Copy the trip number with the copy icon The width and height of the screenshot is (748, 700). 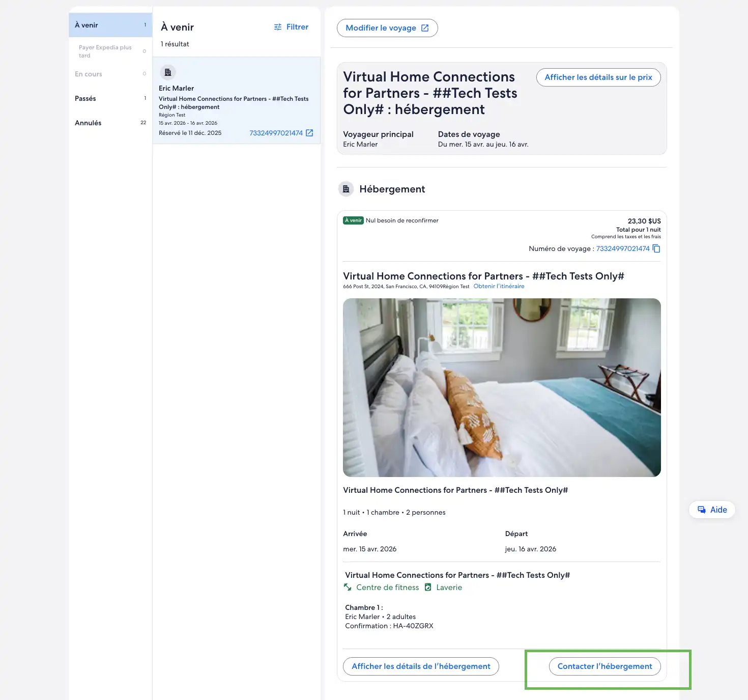coord(656,248)
